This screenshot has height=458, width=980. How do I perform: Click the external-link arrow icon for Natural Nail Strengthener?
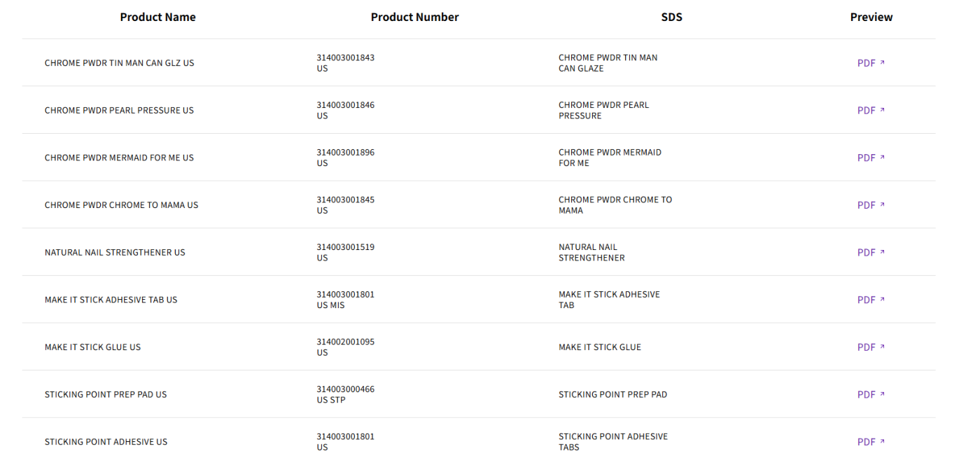tap(882, 252)
